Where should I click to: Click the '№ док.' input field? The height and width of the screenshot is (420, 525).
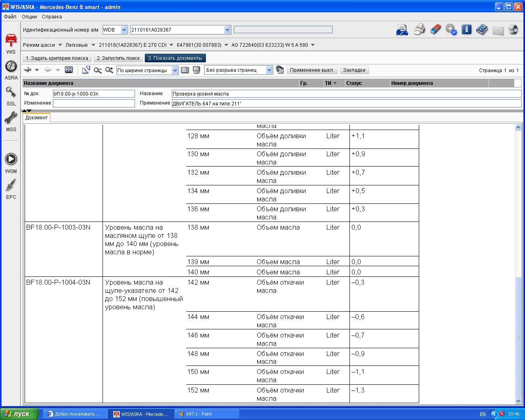click(94, 94)
